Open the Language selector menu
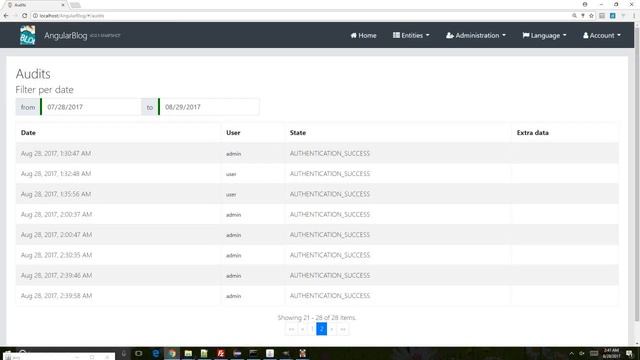 544,36
